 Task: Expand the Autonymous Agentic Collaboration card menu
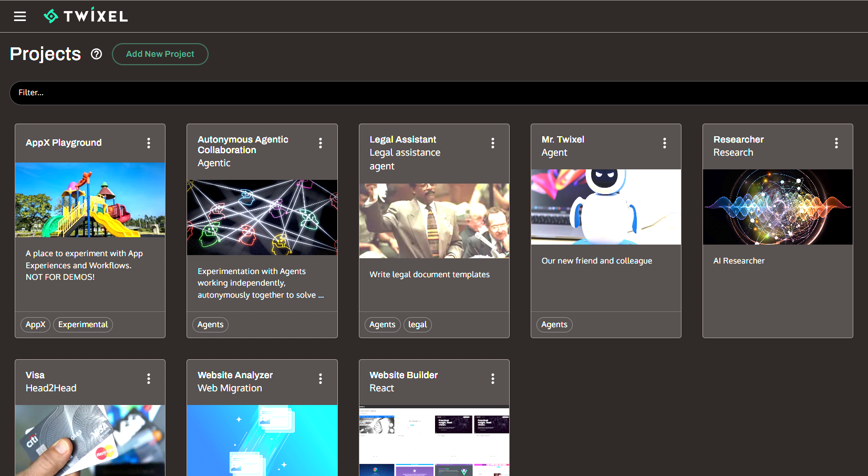(x=321, y=143)
